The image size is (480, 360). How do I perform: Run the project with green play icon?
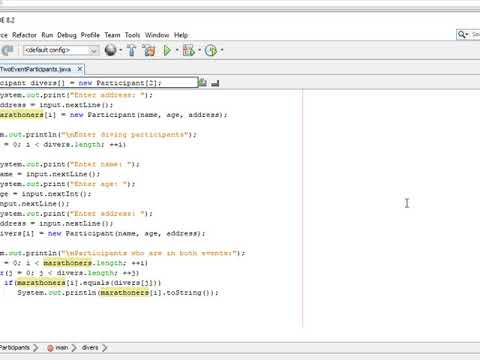(167, 50)
